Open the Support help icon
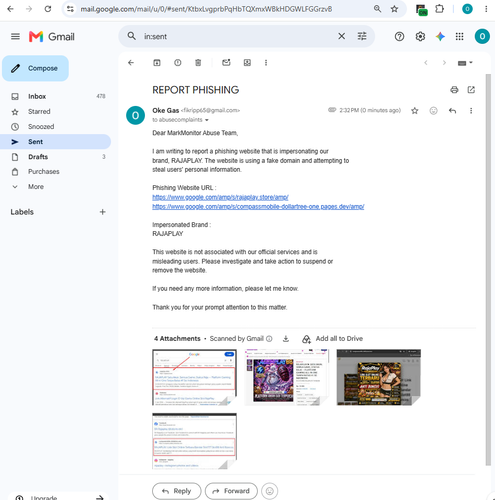Image resolution: width=495 pixels, height=500 pixels. point(399,36)
